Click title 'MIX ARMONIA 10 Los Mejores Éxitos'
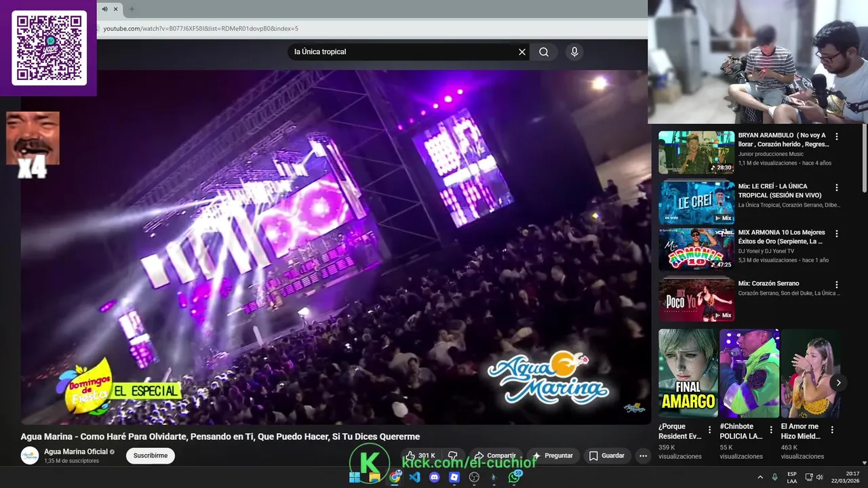The width and height of the screenshot is (868, 488). pos(781,237)
